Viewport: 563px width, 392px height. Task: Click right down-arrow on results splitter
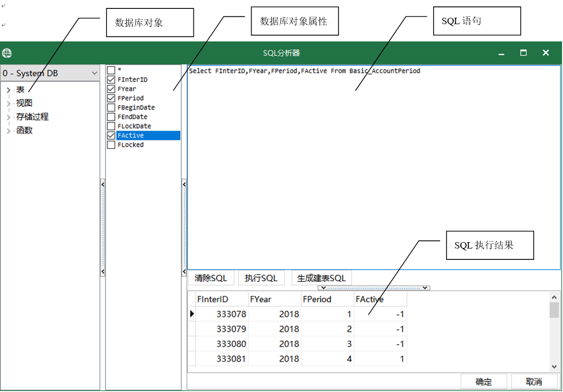[x=425, y=287]
